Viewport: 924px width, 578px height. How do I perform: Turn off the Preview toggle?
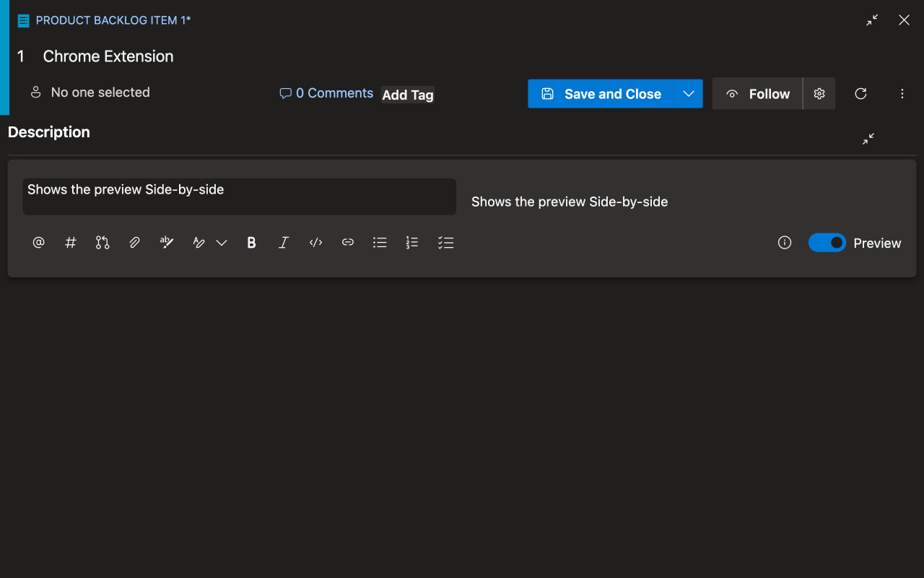827,243
